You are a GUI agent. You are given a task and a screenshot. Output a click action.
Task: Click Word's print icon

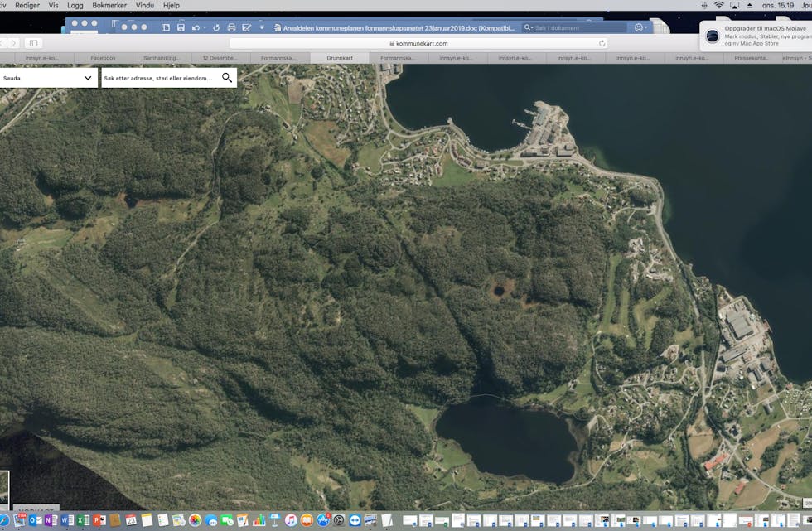[231, 27]
